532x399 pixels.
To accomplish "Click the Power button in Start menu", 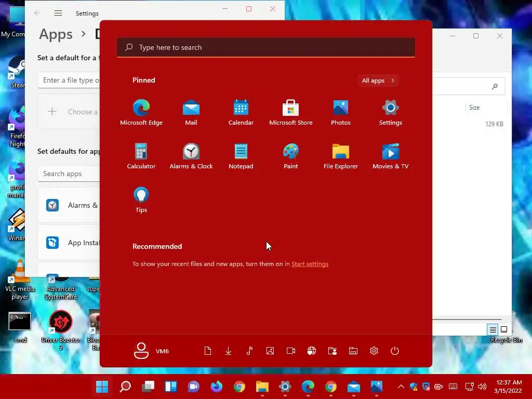I will tap(395, 351).
